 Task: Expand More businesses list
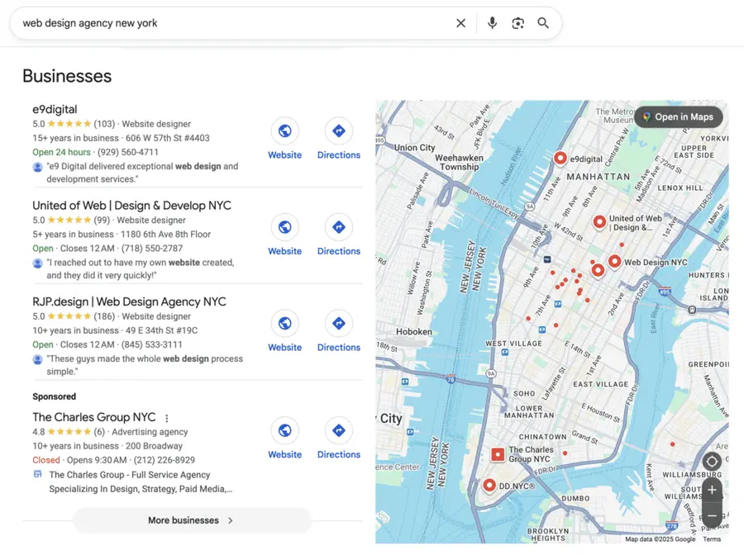[x=192, y=520]
